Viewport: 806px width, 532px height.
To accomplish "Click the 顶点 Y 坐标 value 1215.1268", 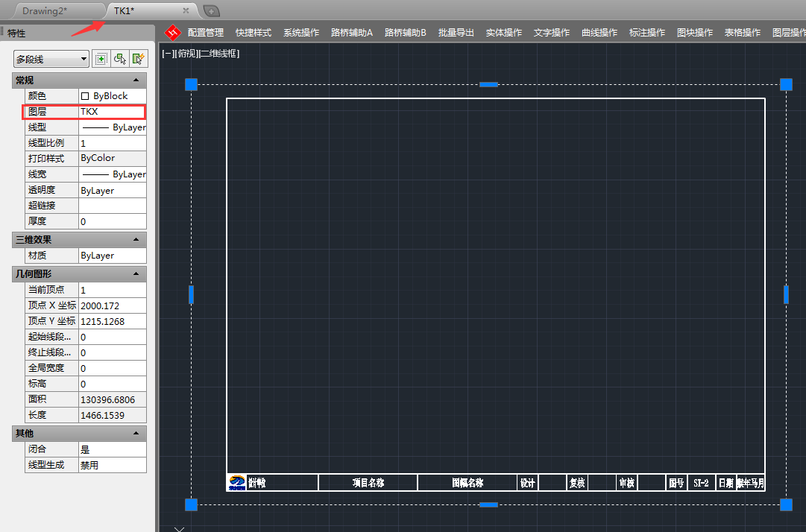I will (x=113, y=321).
